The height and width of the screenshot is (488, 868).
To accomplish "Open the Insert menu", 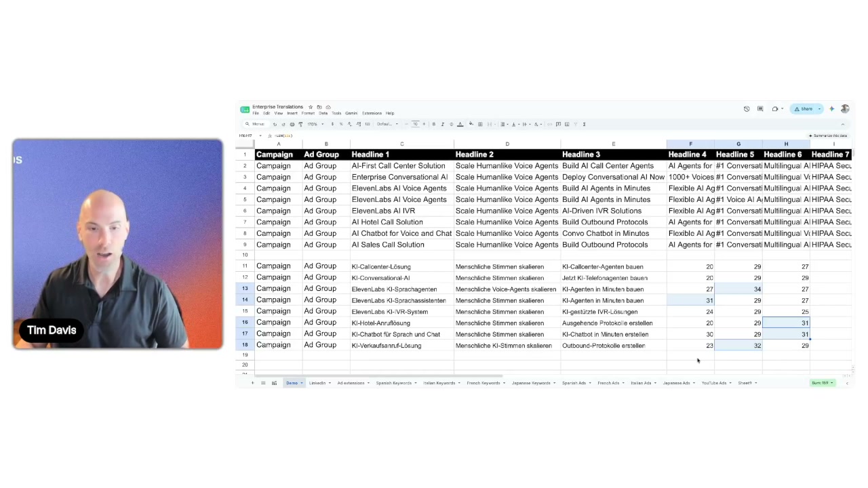I will [x=292, y=113].
